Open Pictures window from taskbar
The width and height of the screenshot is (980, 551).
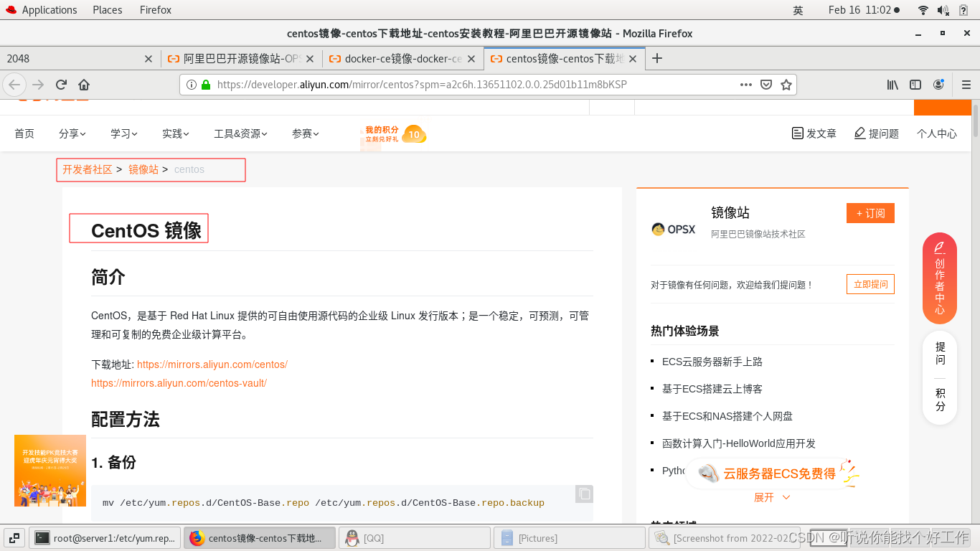coord(570,537)
